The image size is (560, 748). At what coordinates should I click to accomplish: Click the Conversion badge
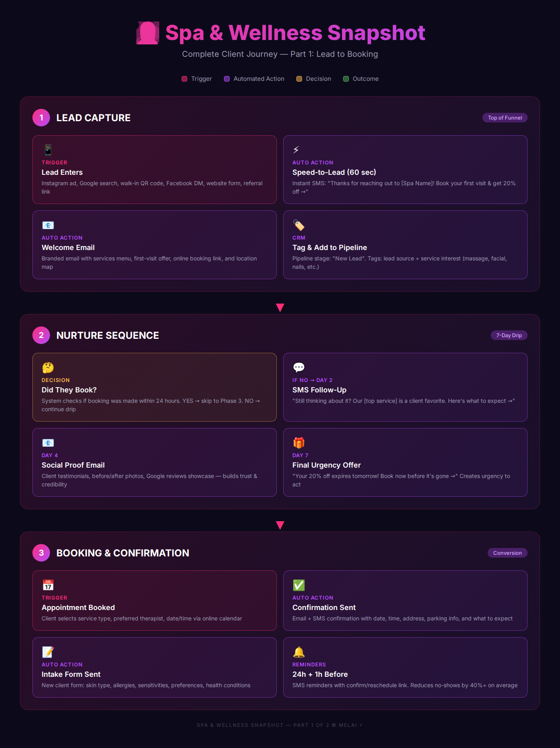pos(507,553)
